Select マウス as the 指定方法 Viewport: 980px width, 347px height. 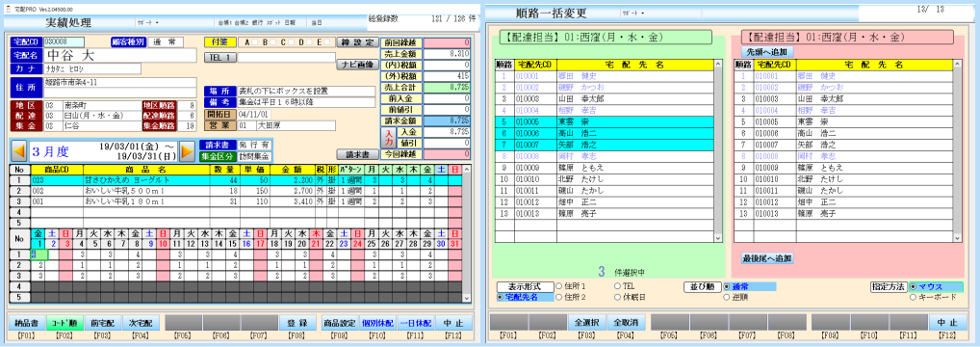point(914,286)
